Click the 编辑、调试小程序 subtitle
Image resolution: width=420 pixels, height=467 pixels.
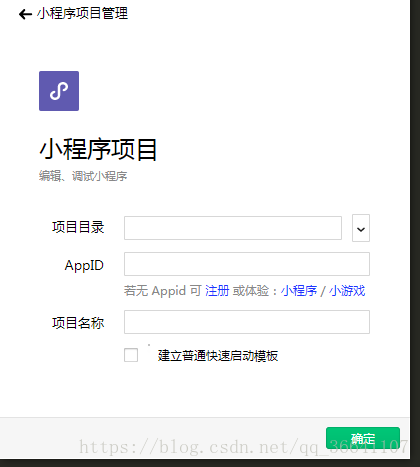point(83,176)
